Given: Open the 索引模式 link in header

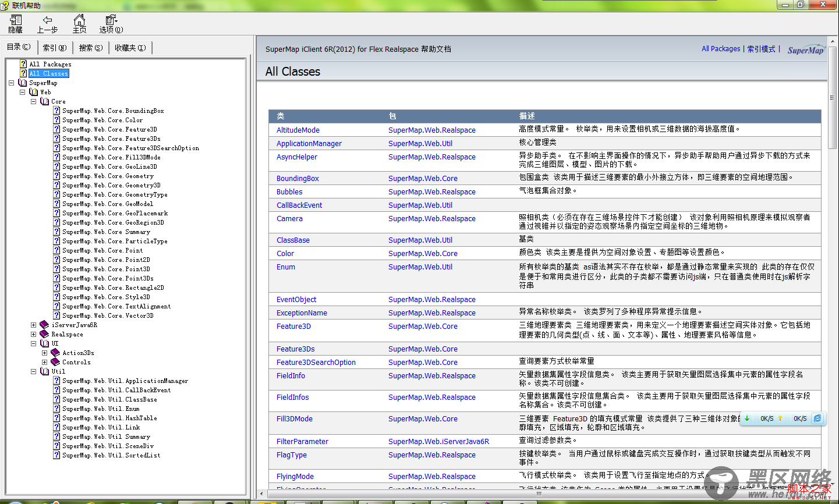Looking at the screenshot, I should pos(762,49).
